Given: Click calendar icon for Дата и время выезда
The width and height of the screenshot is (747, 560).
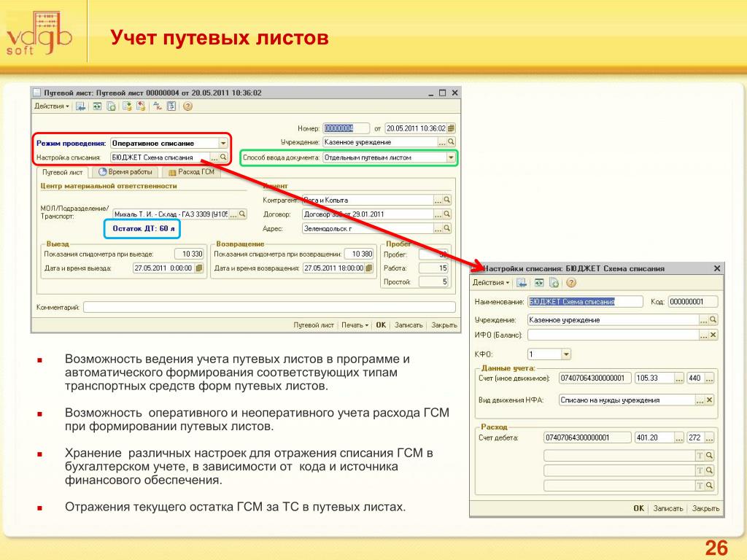Looking at the screenshot, I should pyautogui.click(x=199, y=268).
